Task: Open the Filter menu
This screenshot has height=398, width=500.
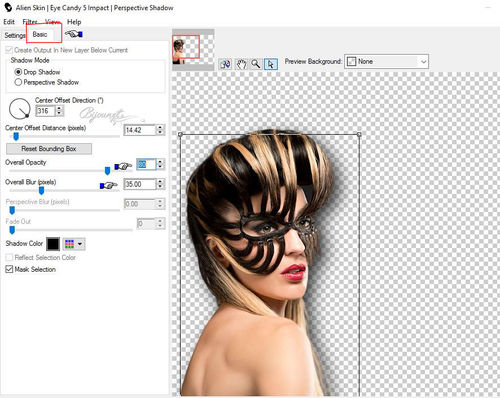Action: pyautogui.click(x=30, y=22)
